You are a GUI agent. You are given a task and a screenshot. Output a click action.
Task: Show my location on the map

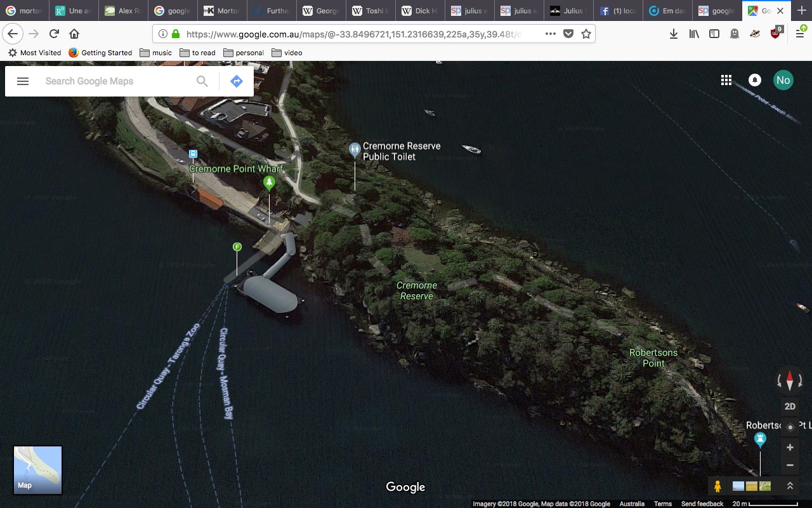point(790,427)
